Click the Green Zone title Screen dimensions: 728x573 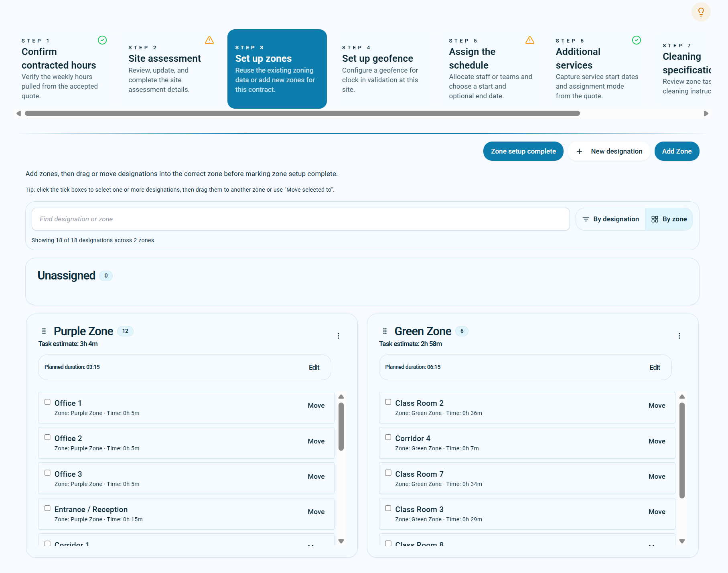click(x=423, y=331)
